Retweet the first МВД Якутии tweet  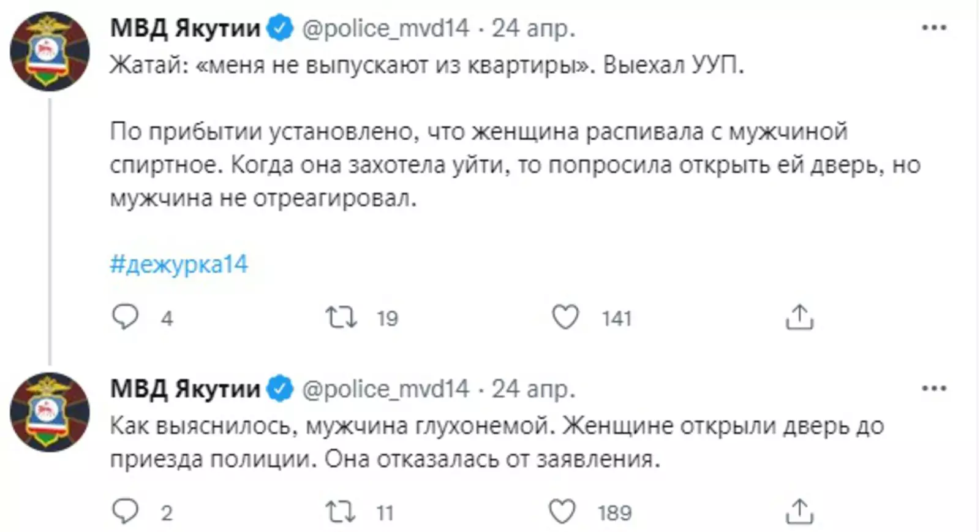tap(341, 317)
